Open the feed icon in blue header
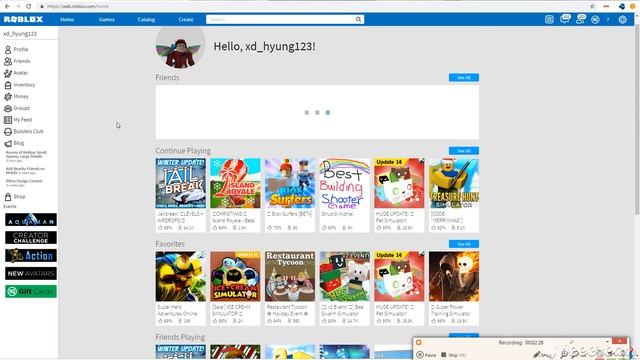 [x=549, y=19]
